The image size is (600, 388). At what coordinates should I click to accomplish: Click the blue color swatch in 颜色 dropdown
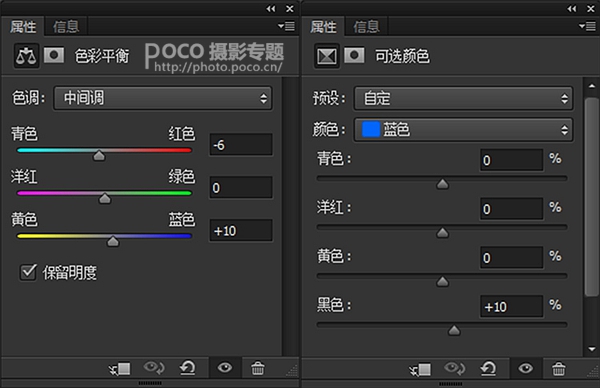point(371,129)
